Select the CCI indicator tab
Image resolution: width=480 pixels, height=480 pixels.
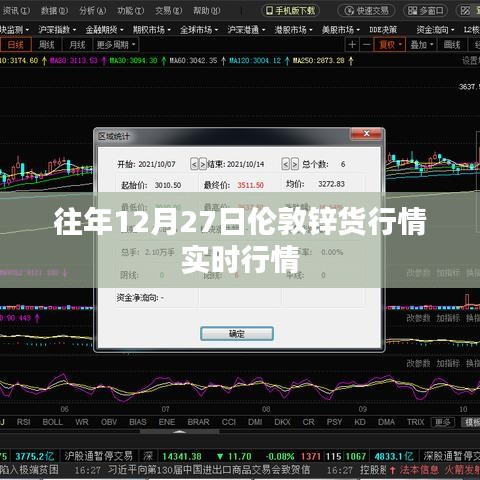point(229,422)
